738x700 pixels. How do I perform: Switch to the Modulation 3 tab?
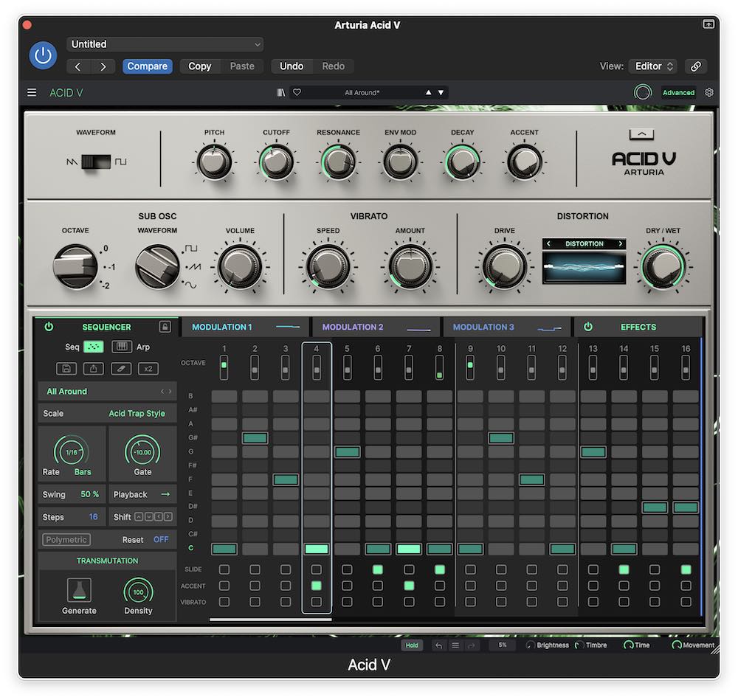click(506, 327)
